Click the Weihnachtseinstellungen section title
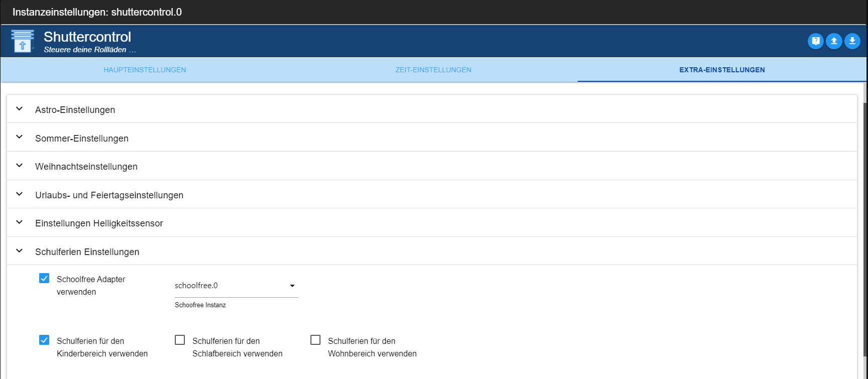Screen dimensions: 868x379 pyautogui.click(x=86, y=167)
